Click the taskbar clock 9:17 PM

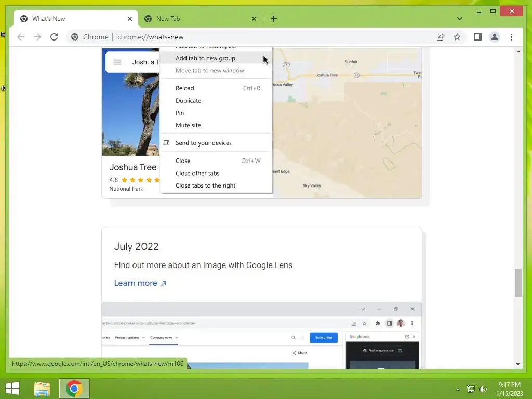tap(509, 385)
